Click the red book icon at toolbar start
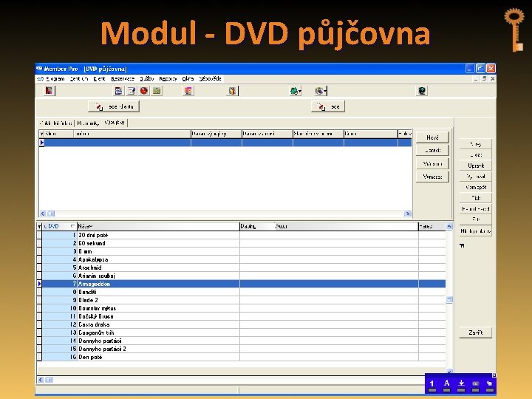The image size is (532, 399). click(49, 91)
